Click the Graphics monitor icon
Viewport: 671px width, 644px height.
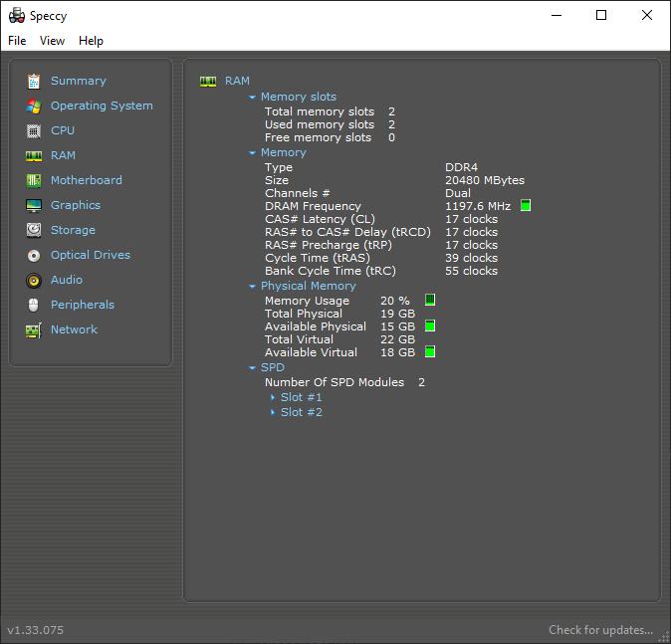(x=34, y=205)
